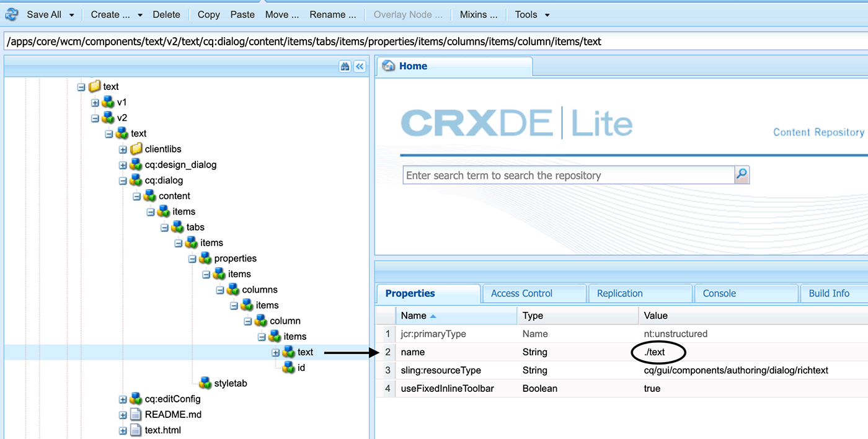Click the repository search input field
Screen dimensions: 868x439
(x=568, y=175)
